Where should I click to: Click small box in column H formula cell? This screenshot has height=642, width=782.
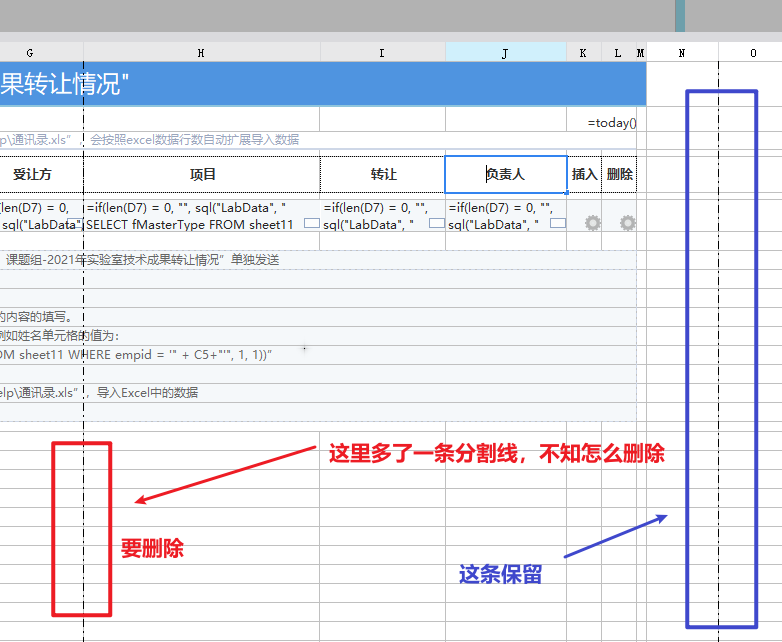[312, 223]
